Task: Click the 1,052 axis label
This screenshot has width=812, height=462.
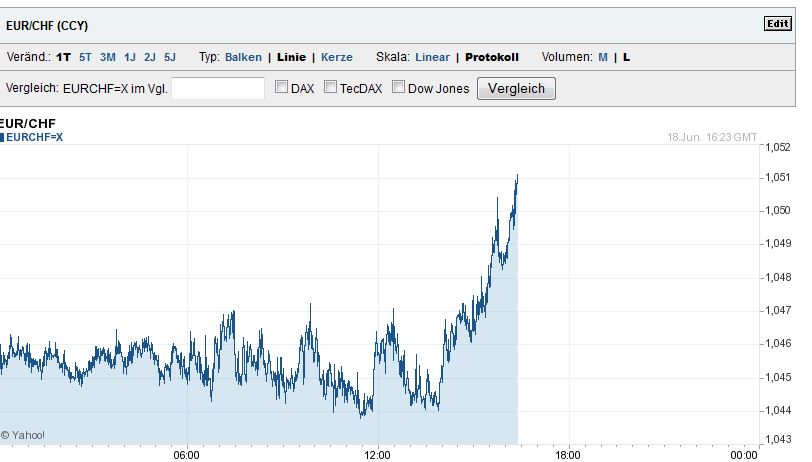Action: coord(778,147)
